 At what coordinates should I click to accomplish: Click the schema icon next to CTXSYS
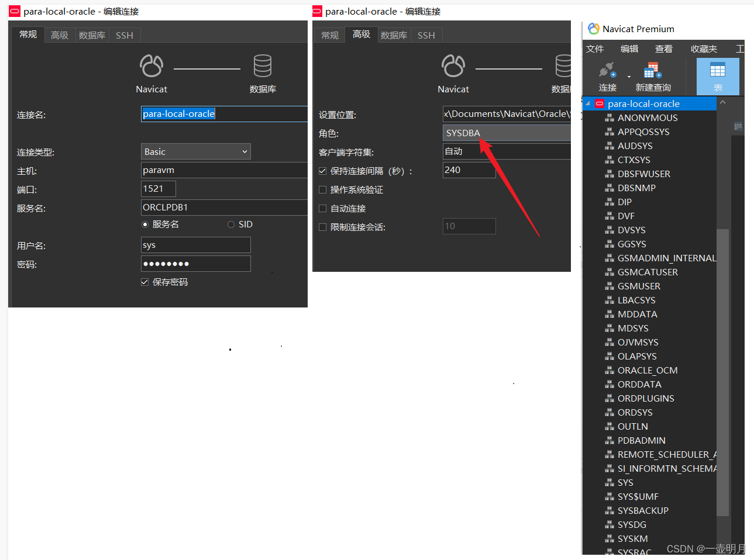(610, 160)
